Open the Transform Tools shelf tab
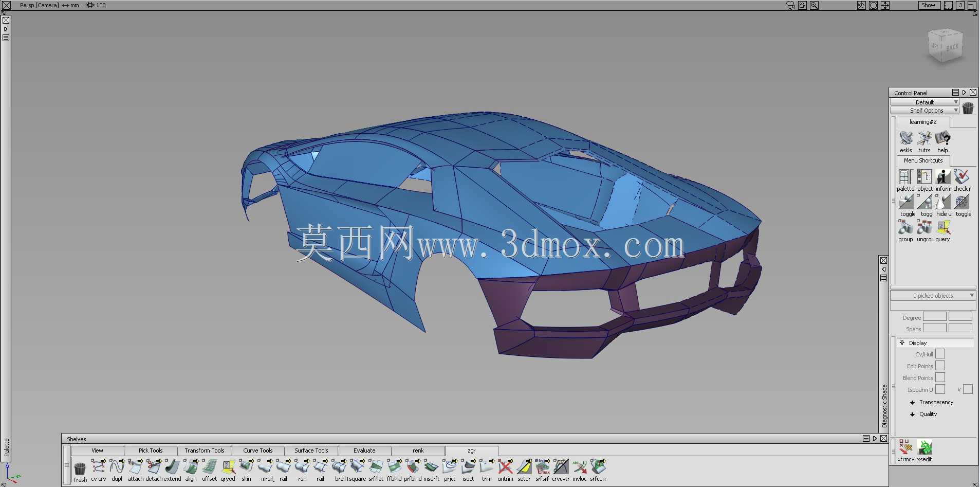Viewport: 980px width, 487px height. click(204, 450)
